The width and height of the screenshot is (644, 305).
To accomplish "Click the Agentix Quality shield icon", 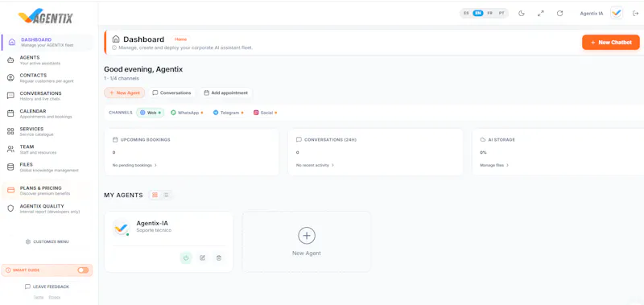I will [11, 208].
